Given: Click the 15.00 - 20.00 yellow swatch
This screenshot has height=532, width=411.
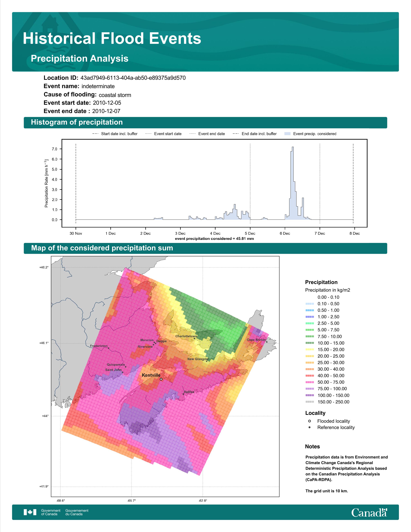Looking at the screenshot, I should coord(310,350).
